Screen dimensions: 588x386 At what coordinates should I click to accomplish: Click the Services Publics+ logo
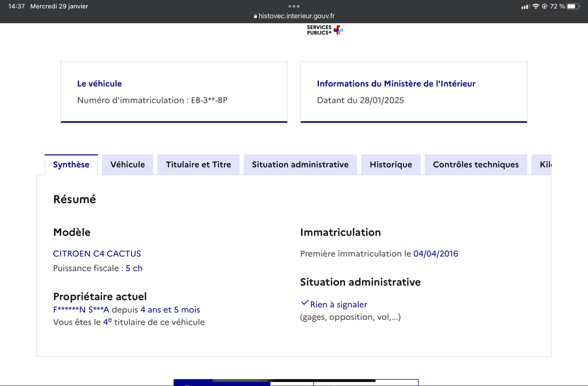pos(324,29)
